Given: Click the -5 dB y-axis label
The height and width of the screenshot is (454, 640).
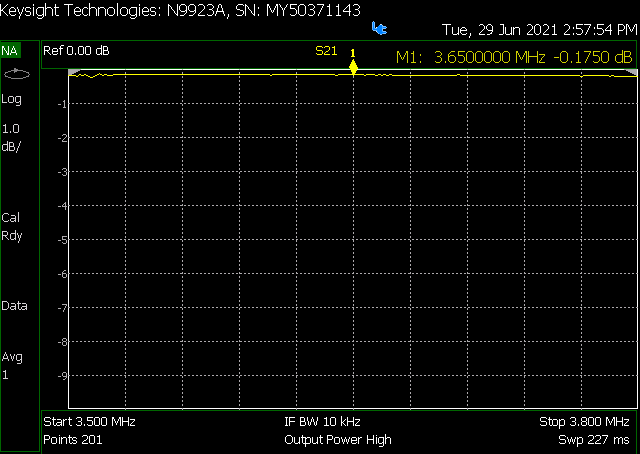Looking at the screenshot, I should pyautogui.click(x=62, y=240).
